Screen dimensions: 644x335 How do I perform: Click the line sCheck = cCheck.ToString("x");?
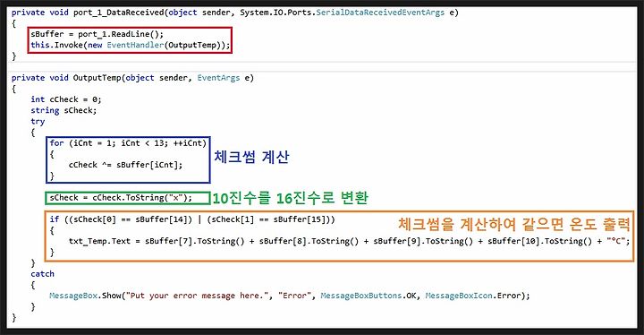point(121,198)
